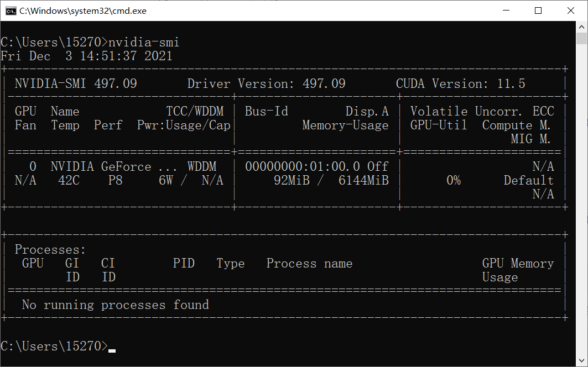588x367 pixels.
Task: Click the bottom prompt C:\Users\15270>
Action: pyautogui.click(x=54, y=345)
